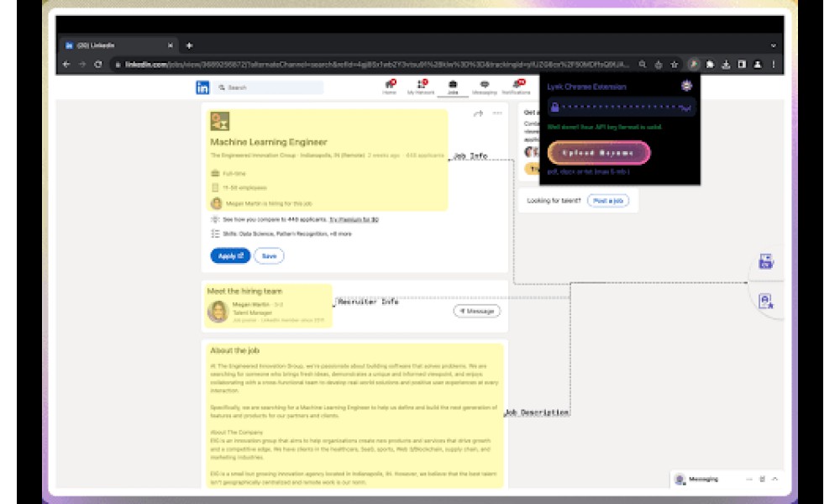
Task: Click the LinkedIn search field
Action: click(x=269, y=87)
